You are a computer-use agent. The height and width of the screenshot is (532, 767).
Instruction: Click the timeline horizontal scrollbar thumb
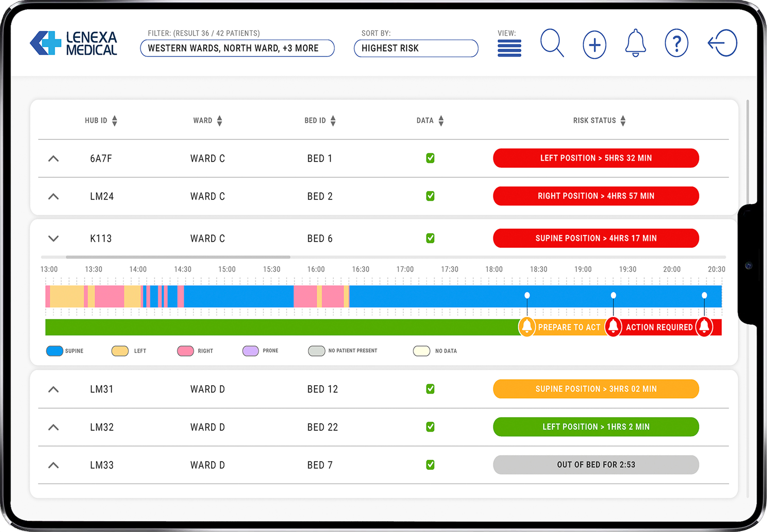click(178, 257)
